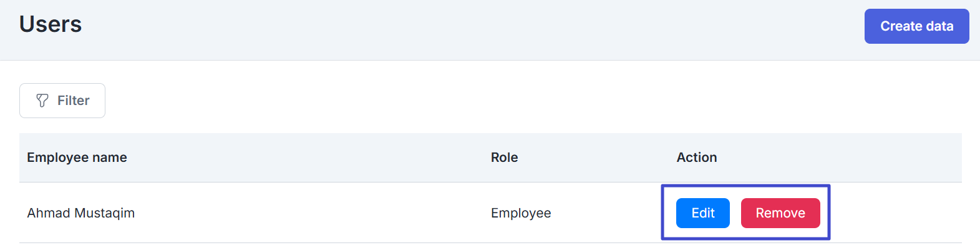
Task: Click the funnel icon beside Filter
Action: click(x=42, y=101)
